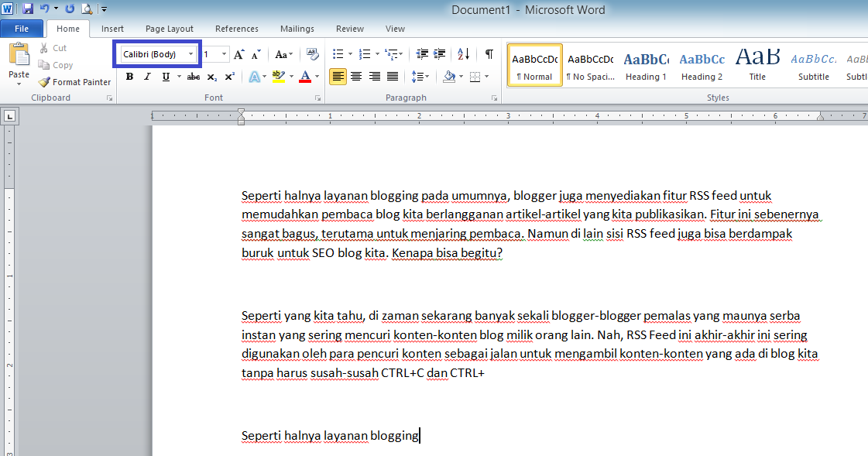
Task: Select the Format Painter
Action: pyautogui.click(x=74, y=81)
